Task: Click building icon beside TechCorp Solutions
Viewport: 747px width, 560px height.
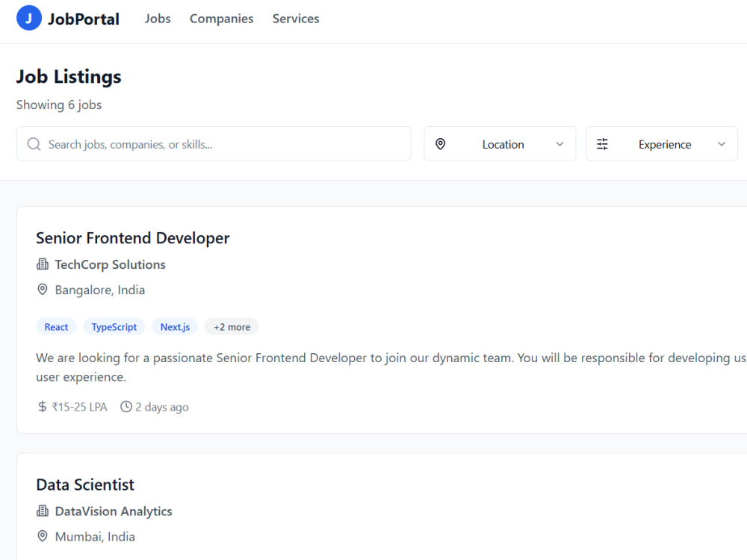Action: [x=43, y=264]
